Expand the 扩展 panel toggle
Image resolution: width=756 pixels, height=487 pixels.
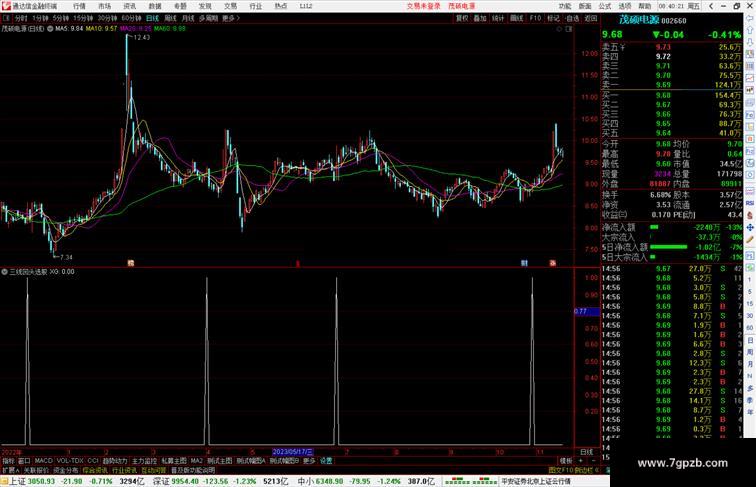[10, 470]
